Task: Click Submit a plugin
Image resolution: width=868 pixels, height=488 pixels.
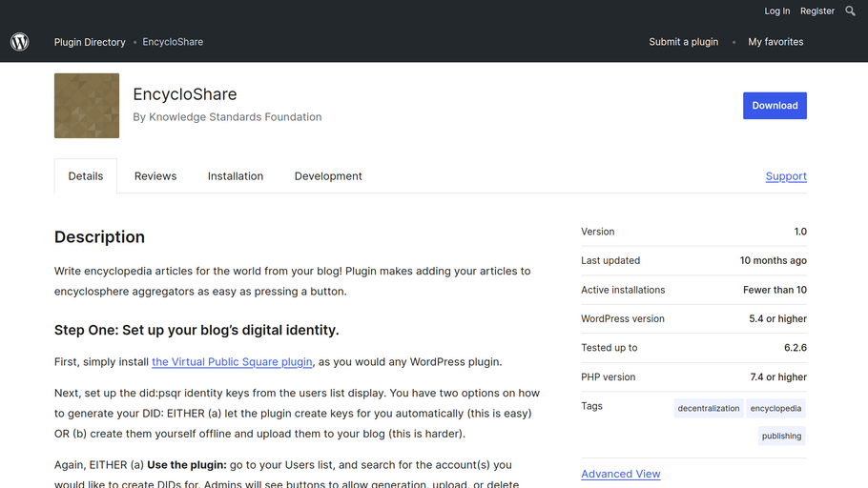Action: [x=684, y=42]
